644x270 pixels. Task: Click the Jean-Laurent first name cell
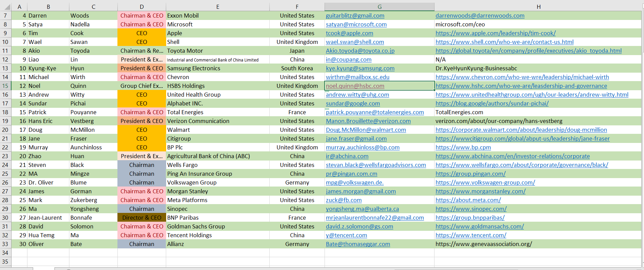[x=48, y=218]
